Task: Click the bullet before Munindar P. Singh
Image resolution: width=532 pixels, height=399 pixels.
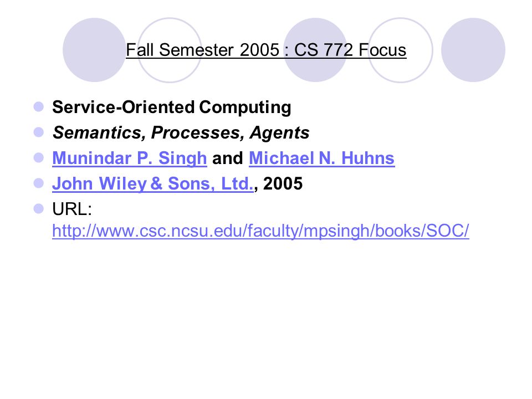Action: [39, 157]
